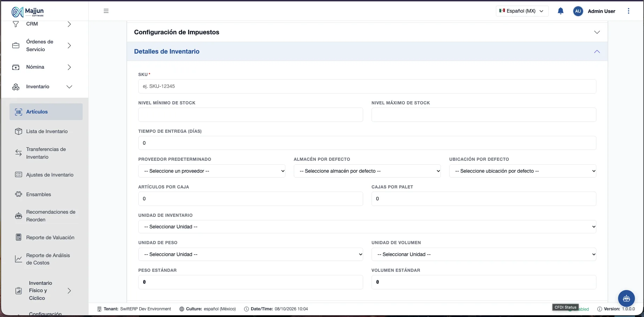Open the Unidad de Inventario dropdown
This screenshot has height=317, width=644.
pos(367,227)
